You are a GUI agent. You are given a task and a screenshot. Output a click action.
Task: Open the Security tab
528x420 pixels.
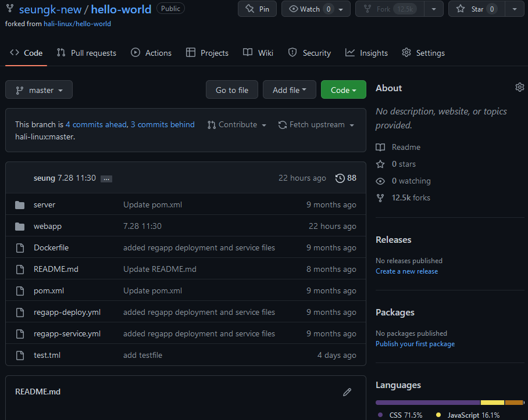309,53
